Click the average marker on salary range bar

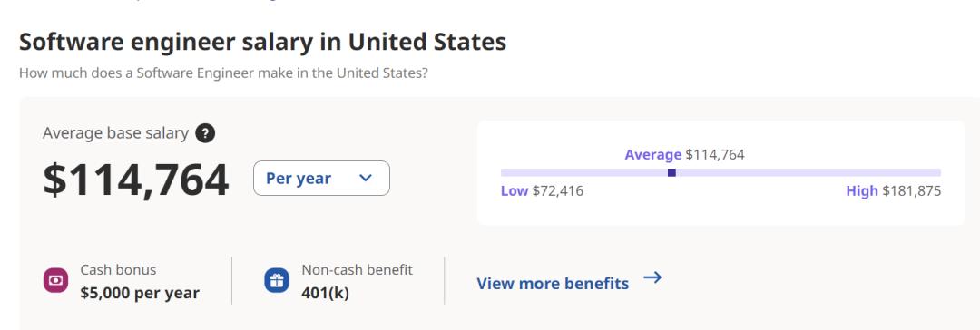[x=671, y=172]
